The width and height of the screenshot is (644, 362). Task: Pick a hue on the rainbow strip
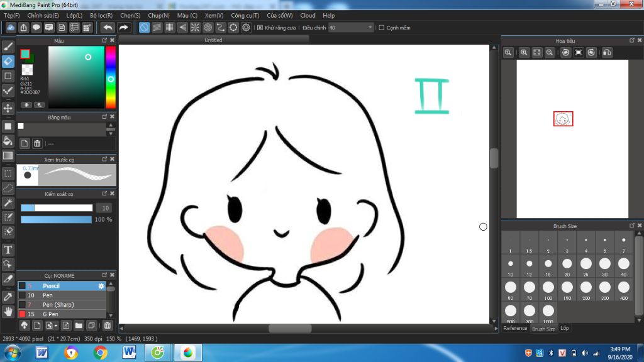click(111, 77)
